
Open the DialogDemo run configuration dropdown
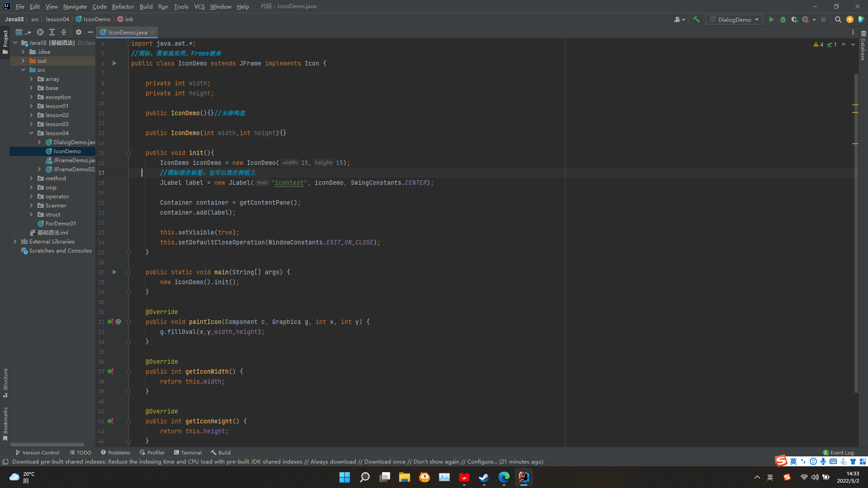click(734, 19)
